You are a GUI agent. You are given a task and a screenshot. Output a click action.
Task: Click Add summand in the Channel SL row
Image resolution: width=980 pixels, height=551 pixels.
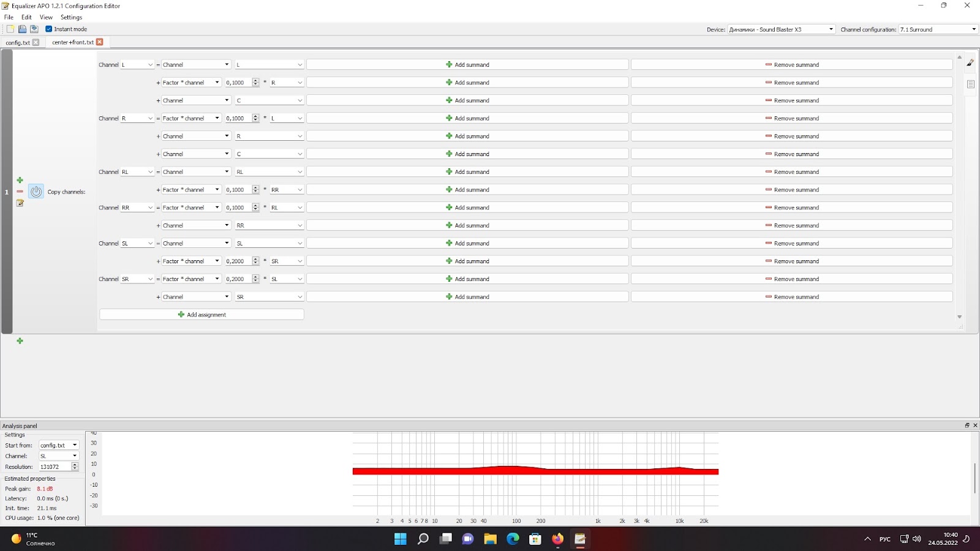[467, 243]
